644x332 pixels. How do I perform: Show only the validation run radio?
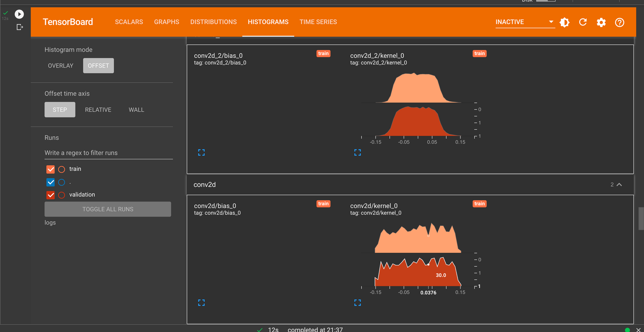pyautogui.click(x=62, y=195)
